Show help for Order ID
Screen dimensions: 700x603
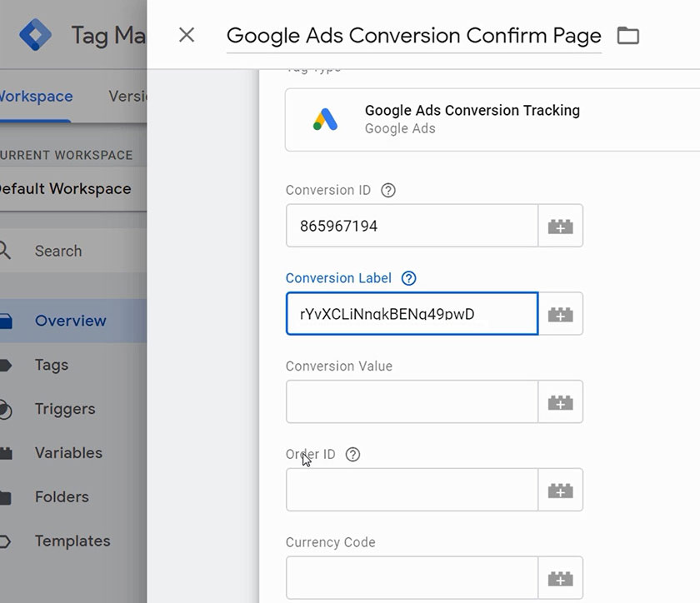click(352, 455)
